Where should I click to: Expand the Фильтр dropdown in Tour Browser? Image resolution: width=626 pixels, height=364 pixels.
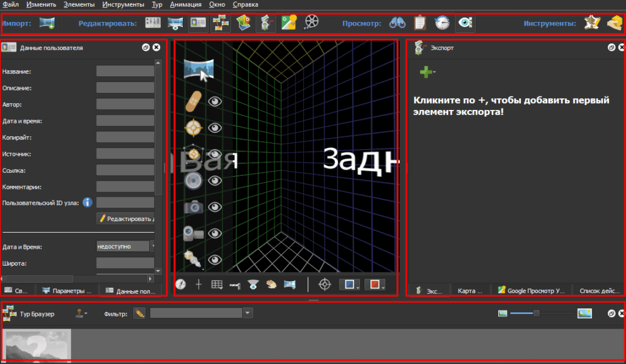[x=248, y=313]
